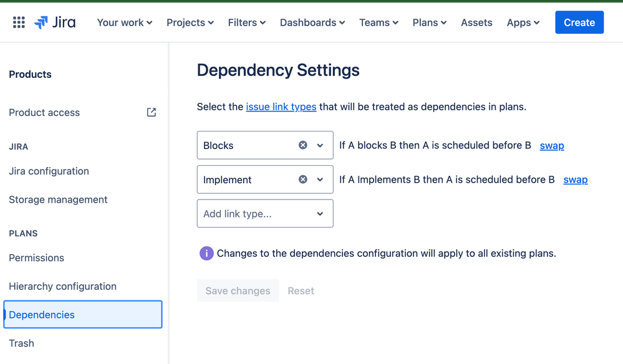Follow the issue link types link
Screen dimensions: 623x364
click(281, 107)
